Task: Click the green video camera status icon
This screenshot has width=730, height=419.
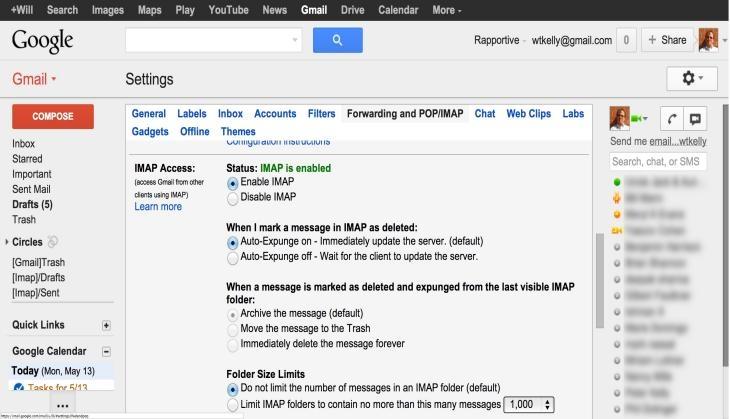Action: point(636,119)
